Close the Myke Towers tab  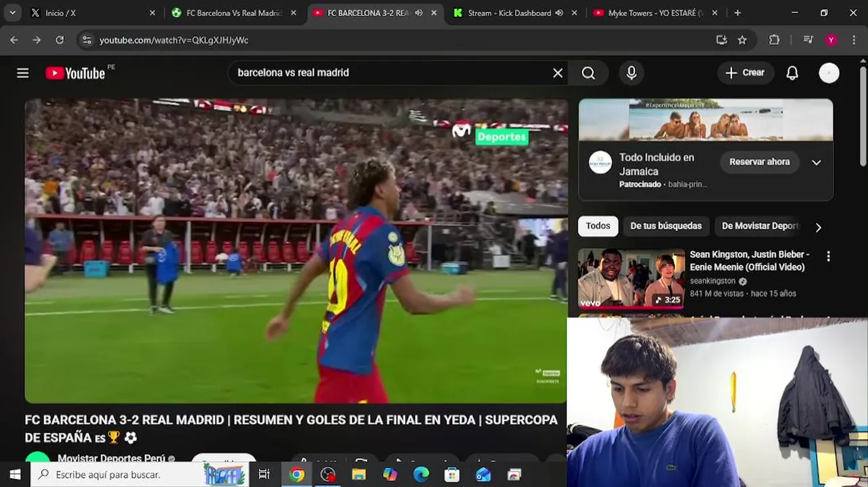click(715, 13)
